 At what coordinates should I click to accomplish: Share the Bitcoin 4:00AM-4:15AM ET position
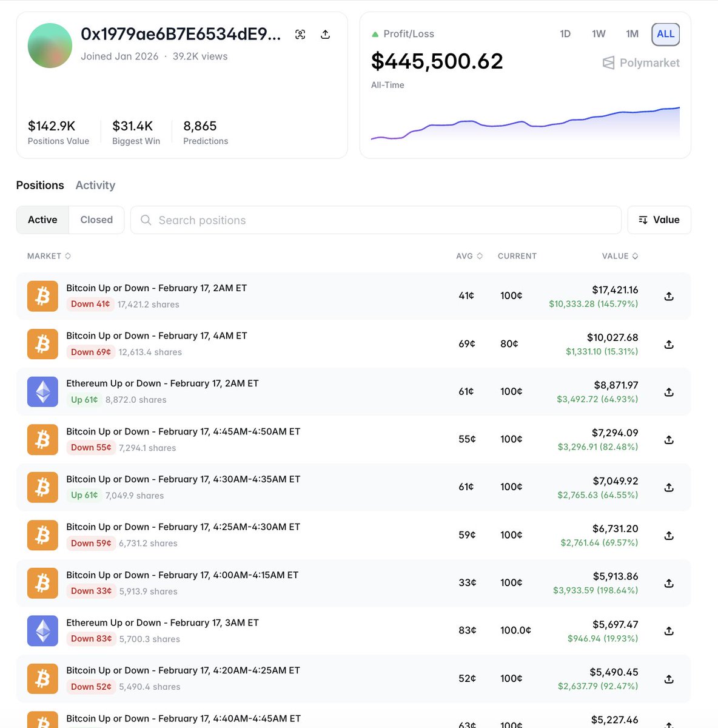coord(669,583)
